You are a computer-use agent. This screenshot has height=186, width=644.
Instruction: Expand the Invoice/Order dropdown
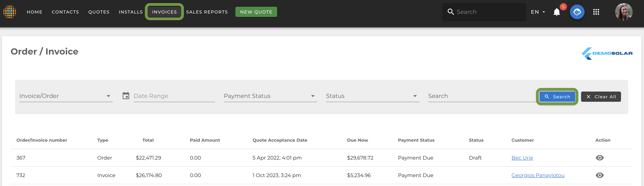(66, 96)
